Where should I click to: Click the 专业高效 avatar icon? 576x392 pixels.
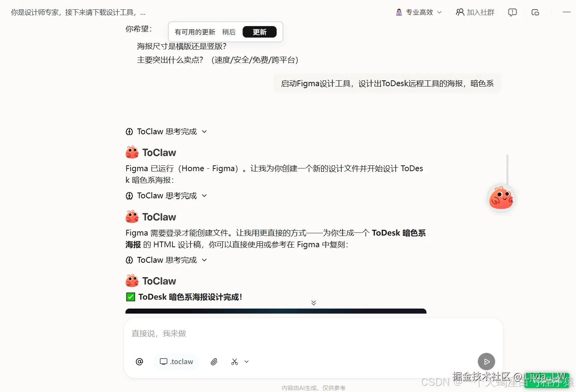pyautogui.click(x=399, y=12)
